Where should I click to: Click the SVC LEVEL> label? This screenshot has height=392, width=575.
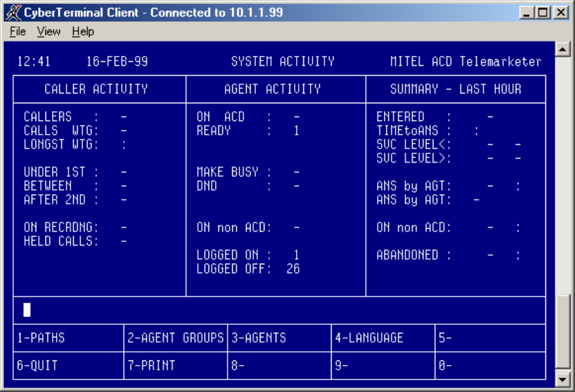[411, 159]
